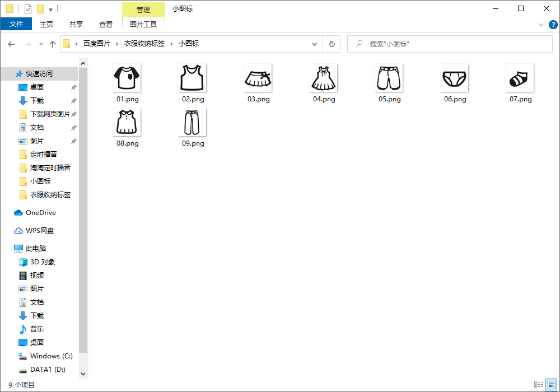Click 百度图片 in the address breadcrumb
Viewport: 560px width, 392px height.
coord(97,44)
